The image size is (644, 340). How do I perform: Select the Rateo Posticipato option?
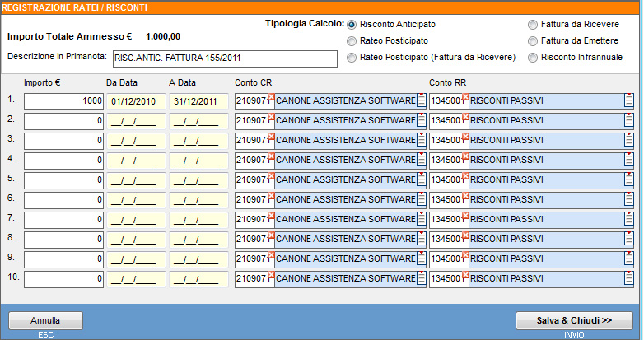pos(352,40)
